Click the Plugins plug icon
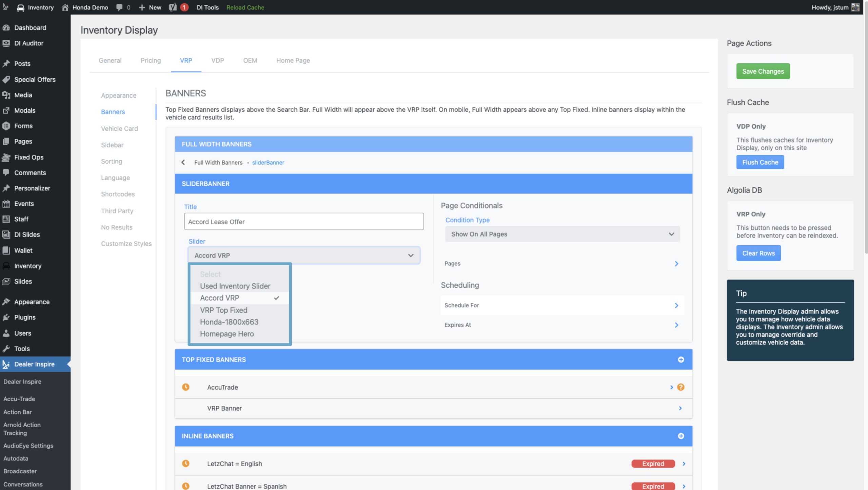The image size is (868, 490). point(6,317)
